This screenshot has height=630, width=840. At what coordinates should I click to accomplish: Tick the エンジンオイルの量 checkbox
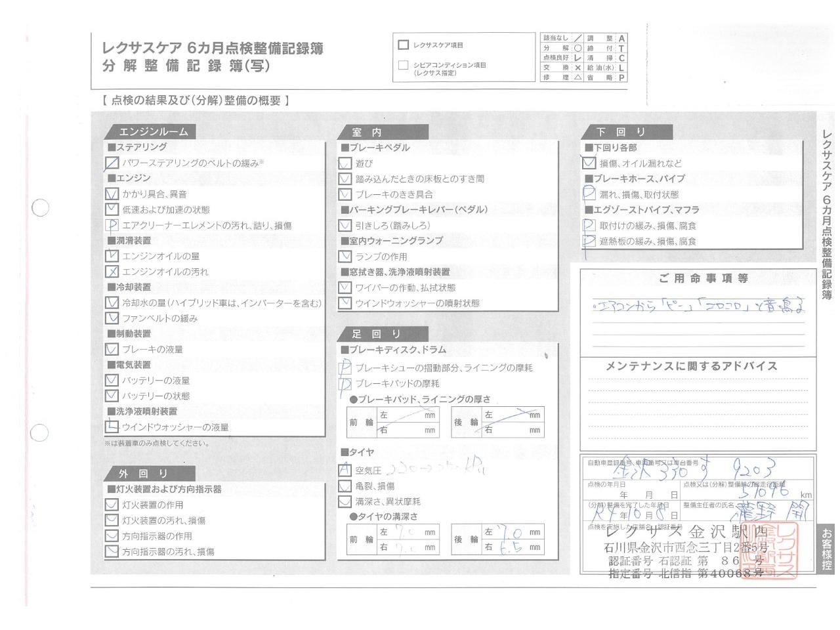112,256
